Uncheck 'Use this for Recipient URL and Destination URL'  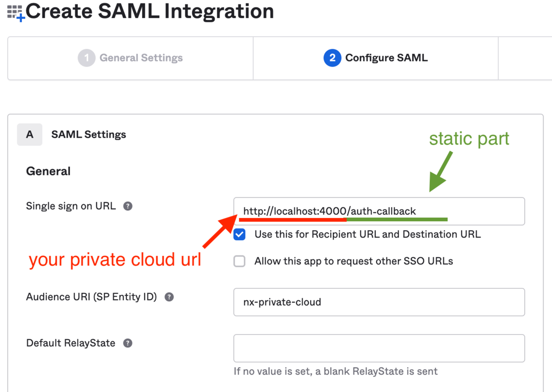click(x=239, y=234)
